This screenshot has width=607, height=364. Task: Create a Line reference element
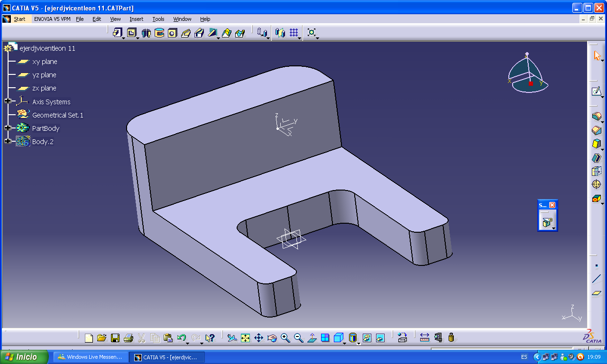pyautogui.click(x=597, y=279)
